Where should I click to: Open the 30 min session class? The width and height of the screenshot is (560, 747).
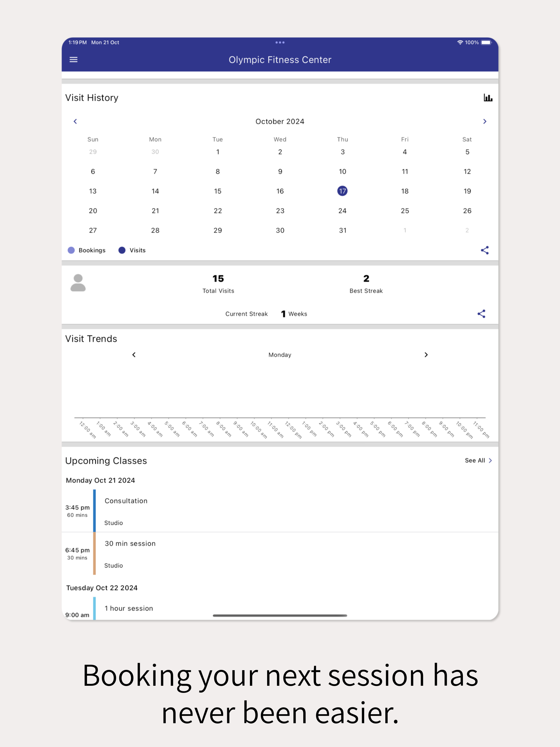tap(280, 553)
